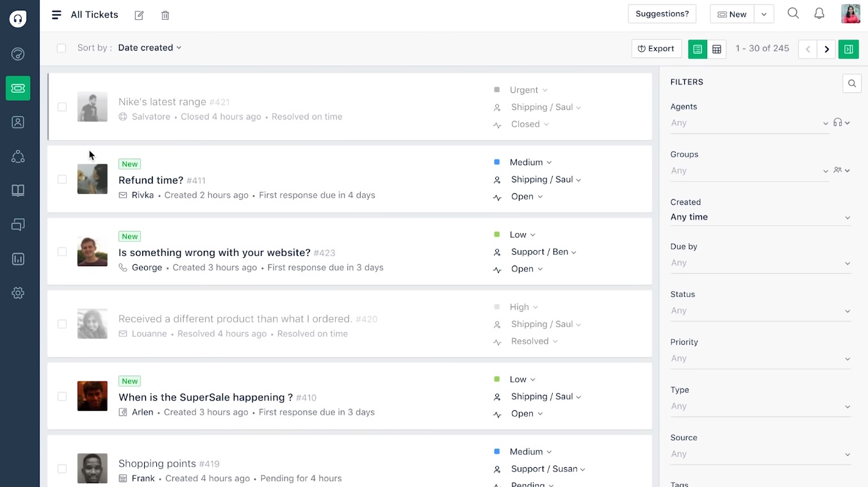The width and height of the screenshot is (868, 487).
Task: Open the Contacts section in the sidebar
Action: pos(18,122)
